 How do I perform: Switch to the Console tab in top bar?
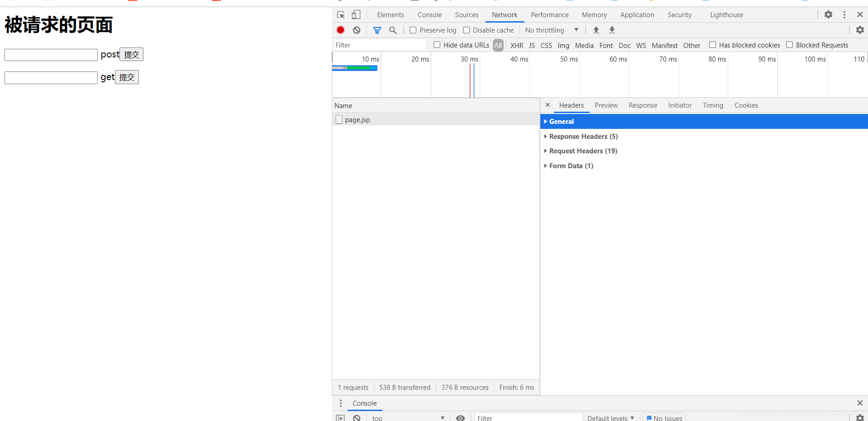[x=429, y=14]
